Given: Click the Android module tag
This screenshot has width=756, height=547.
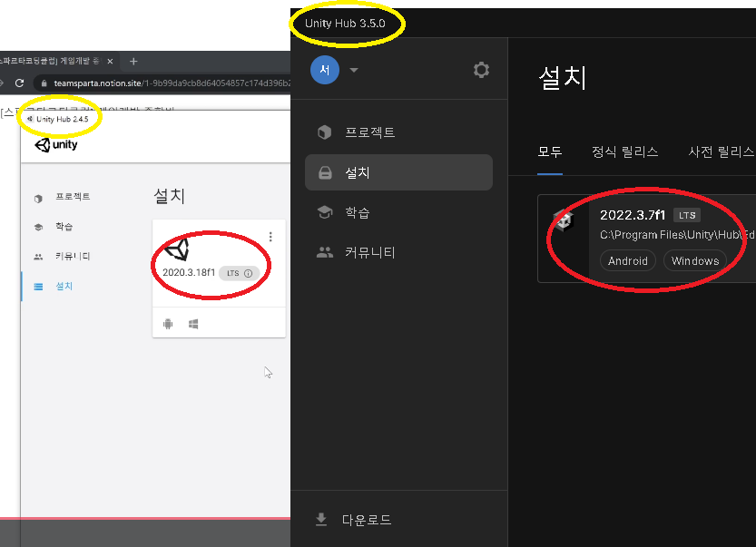Looking at the screenshot, I should (x=628, y=260).
